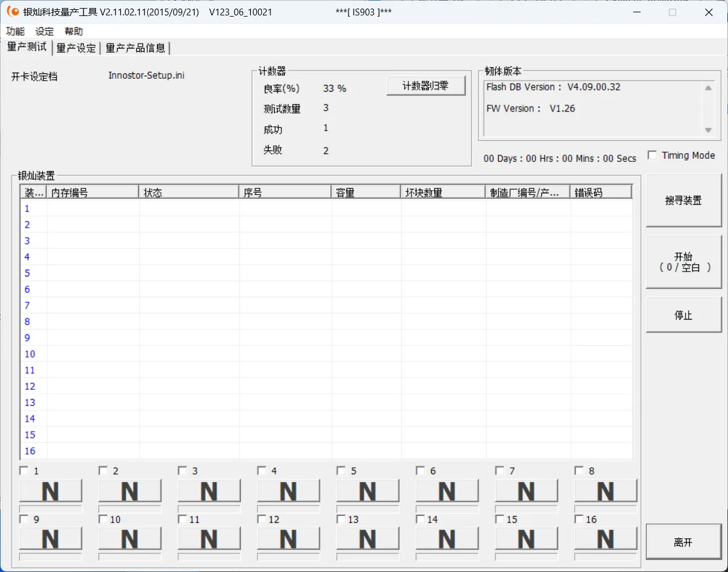Check the port 10 checkbox
Viewport: 728px width, 572px height.
103,519
